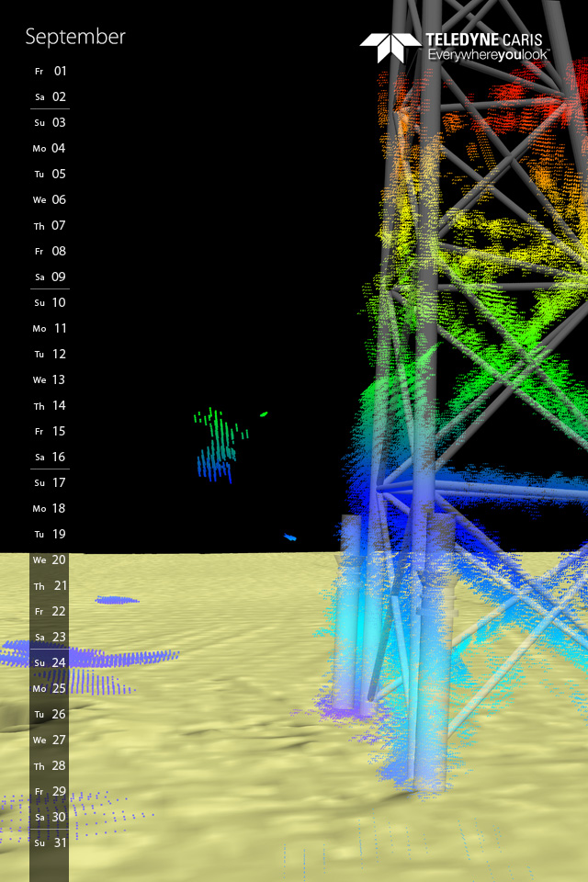Screen dimensions: 588x882
Task: Select Fr 22 date row
Action: point(50,612)
